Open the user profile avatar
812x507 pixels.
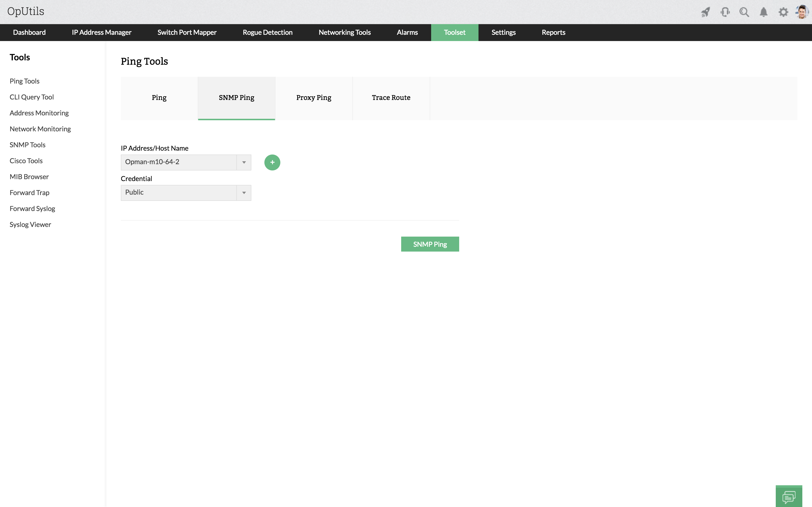coord(802,12)
